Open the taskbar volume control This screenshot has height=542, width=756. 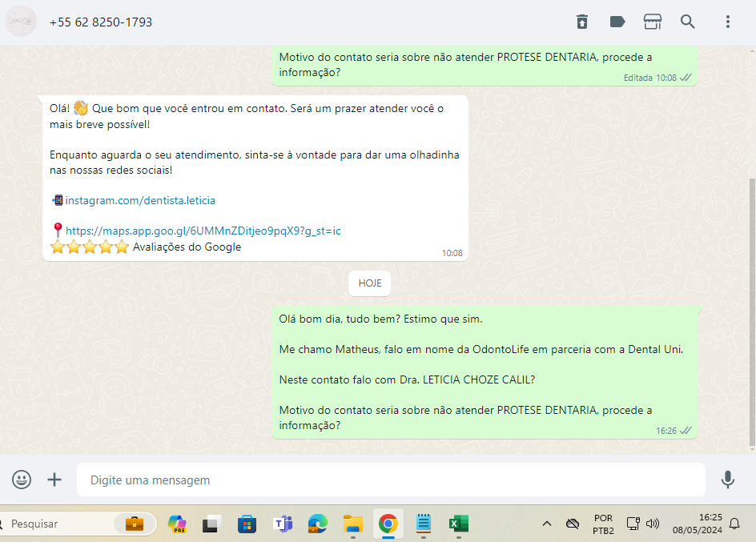(653, 524)
